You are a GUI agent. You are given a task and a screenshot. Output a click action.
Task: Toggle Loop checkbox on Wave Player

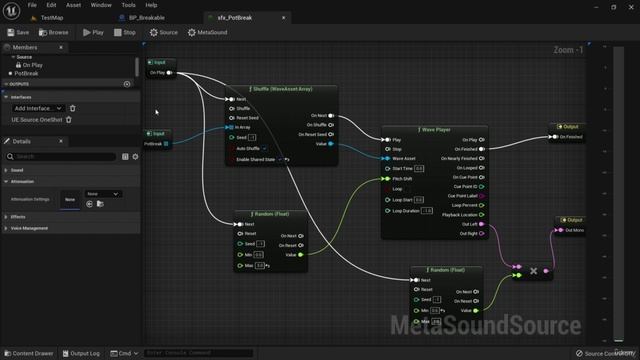pyautogui.click(x=387, y=189)
